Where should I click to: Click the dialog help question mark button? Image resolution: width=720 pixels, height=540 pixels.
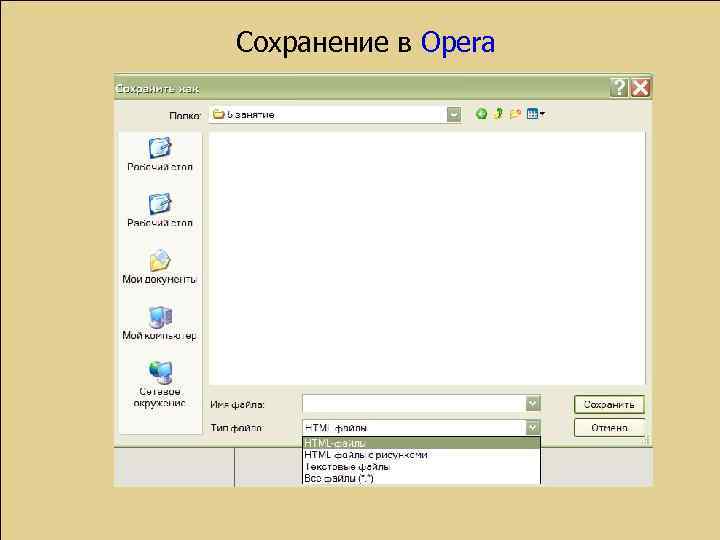click(x=619, y=87)
